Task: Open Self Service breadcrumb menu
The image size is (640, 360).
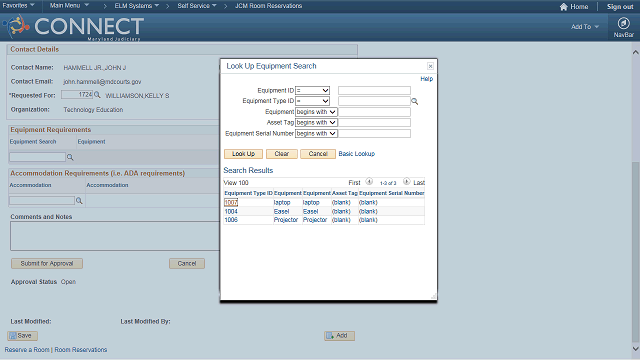Action: point(197,6)
